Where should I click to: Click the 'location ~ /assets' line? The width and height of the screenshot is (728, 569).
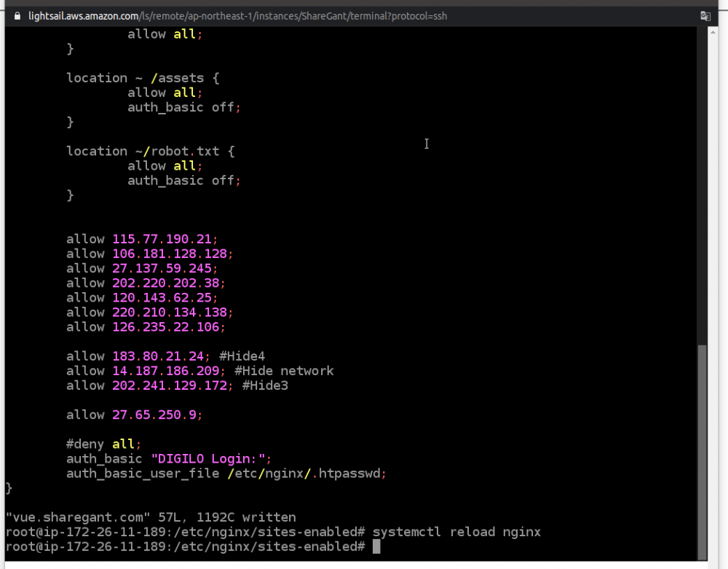143,78
